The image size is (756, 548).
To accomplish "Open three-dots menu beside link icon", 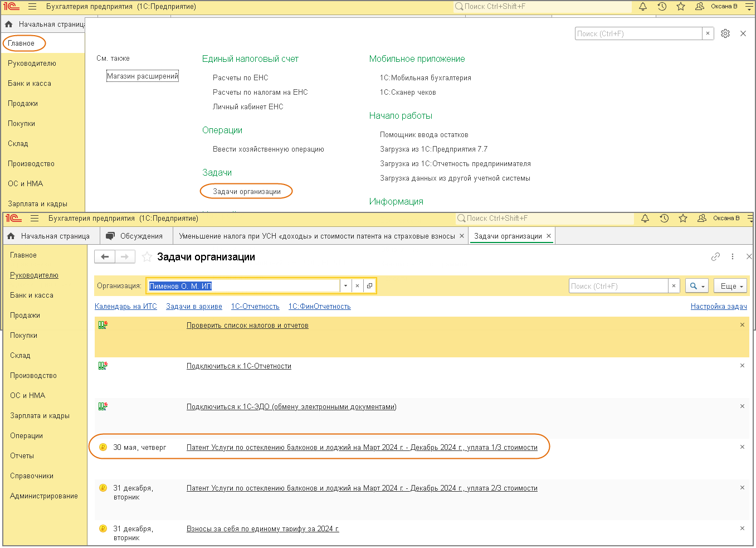I will 733,257.
